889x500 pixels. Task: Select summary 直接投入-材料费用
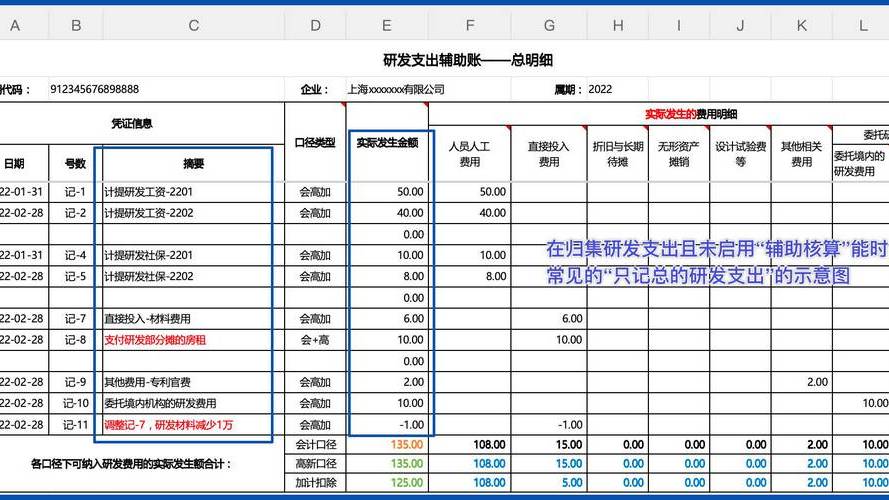tap(147, 319)
